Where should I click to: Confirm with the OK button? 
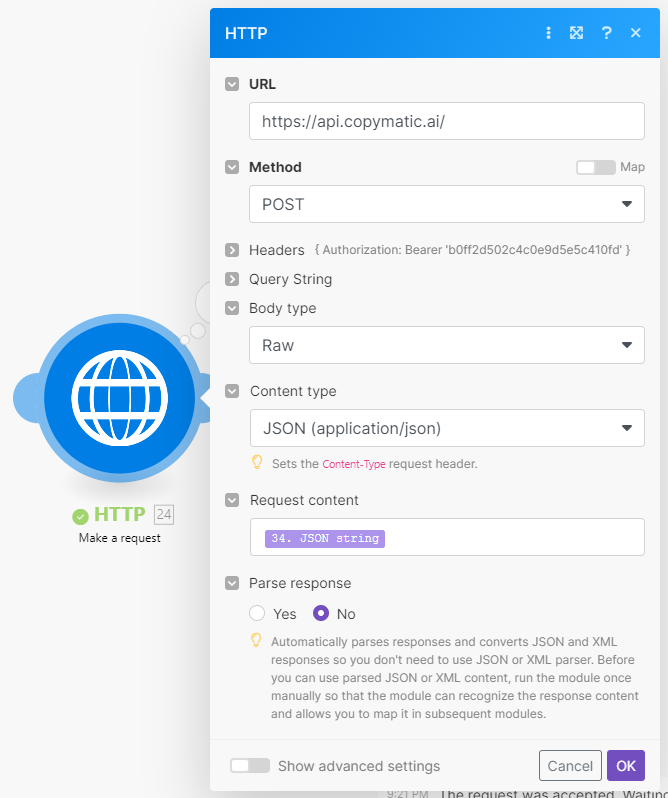point(625,766)
